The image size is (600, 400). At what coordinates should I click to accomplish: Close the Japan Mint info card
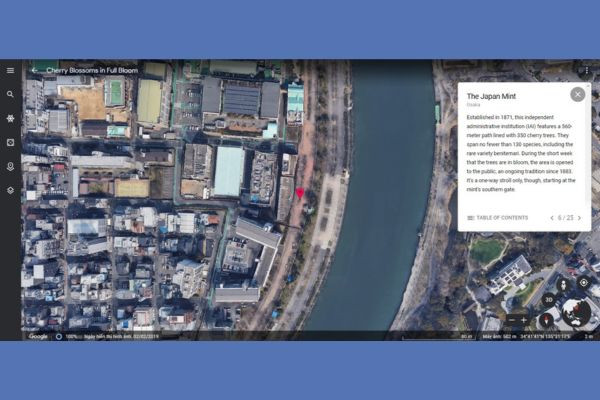(x=577, y=94)
